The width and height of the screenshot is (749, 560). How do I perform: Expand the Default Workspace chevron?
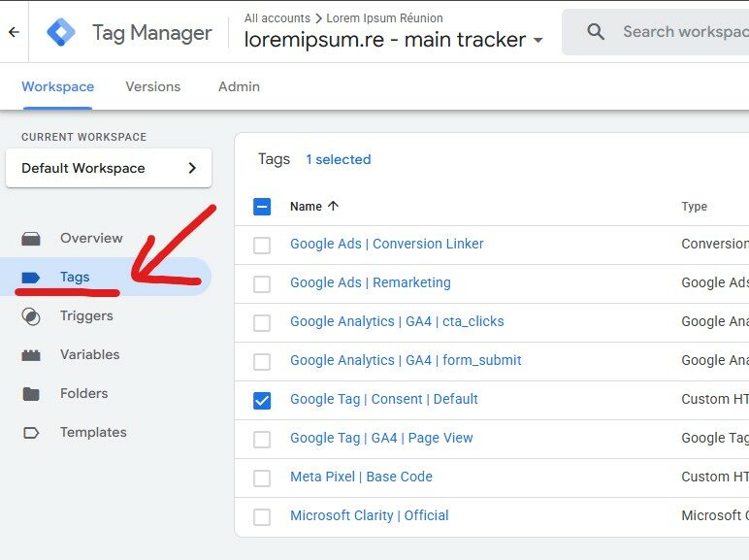point(192,168)
